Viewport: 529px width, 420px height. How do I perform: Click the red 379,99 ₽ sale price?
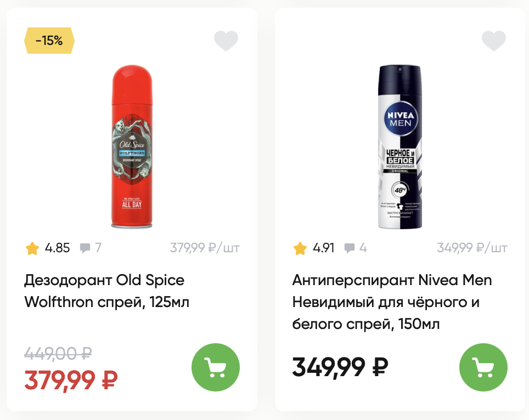pos(71,379)
